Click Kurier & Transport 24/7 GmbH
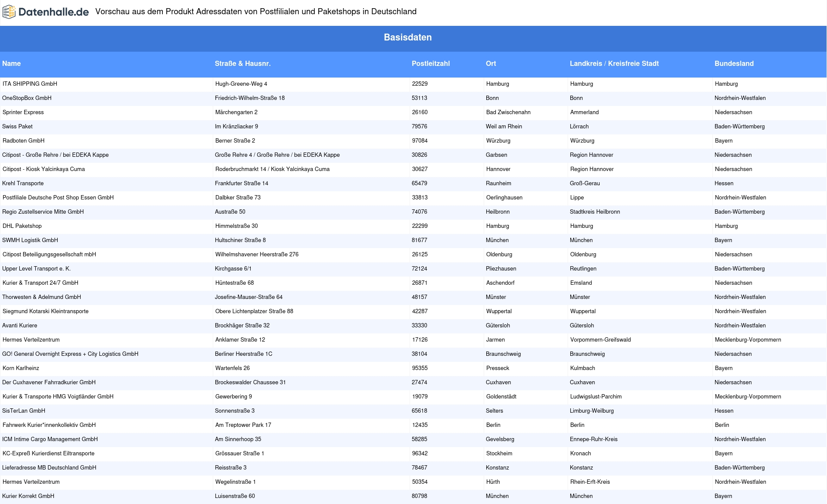This screenshot has width=827, height=504. click(x=40, y=283)
